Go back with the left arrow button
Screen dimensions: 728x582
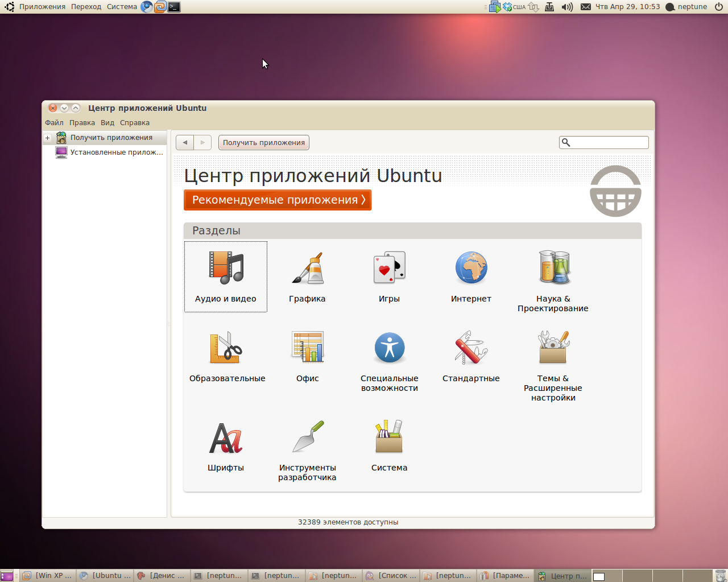pos(185,143)
